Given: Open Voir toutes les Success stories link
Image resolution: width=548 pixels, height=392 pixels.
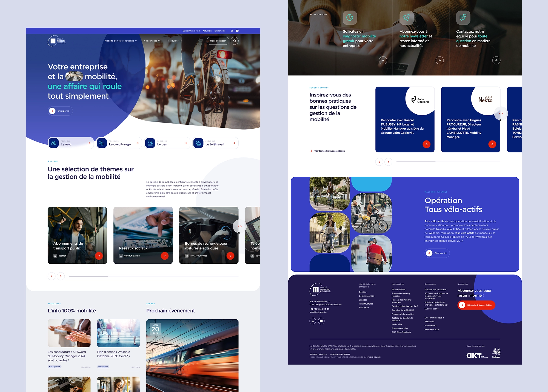Looking at the screenshot, I should click(327, 151).
